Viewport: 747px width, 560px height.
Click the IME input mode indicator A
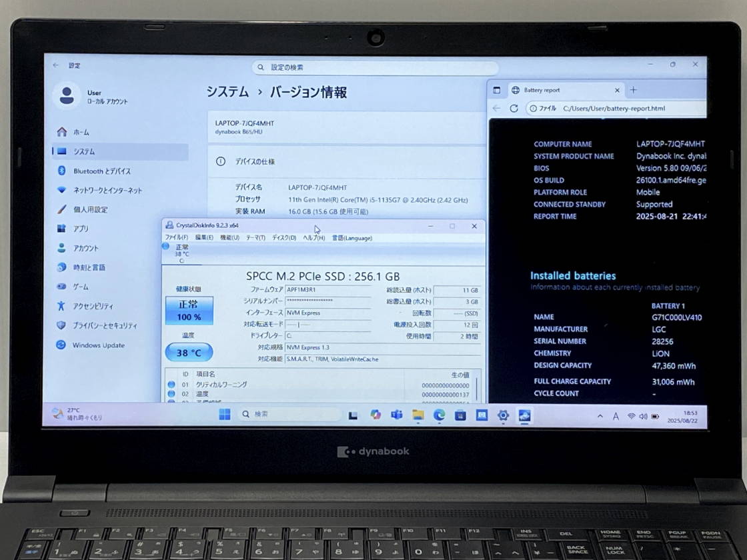616,416
